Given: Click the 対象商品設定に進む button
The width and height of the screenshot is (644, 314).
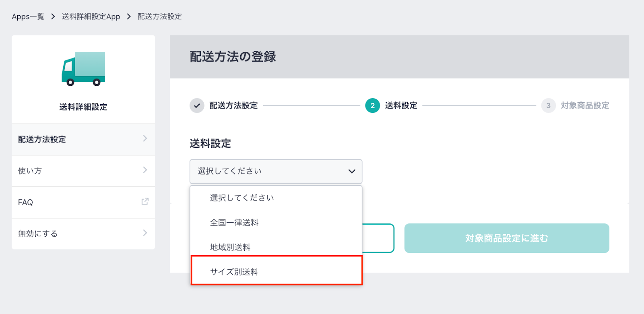Looking at the screenshot, I should coord(507,238).
